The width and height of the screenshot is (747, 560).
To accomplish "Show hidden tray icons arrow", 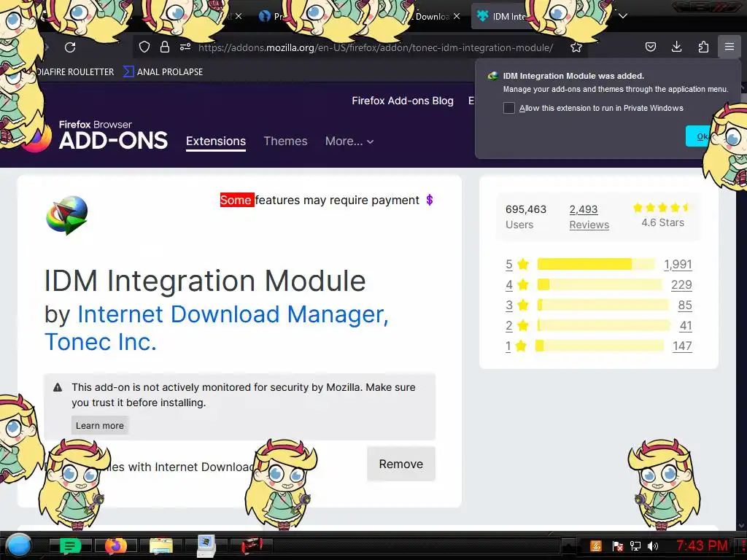I will (568, 545).
